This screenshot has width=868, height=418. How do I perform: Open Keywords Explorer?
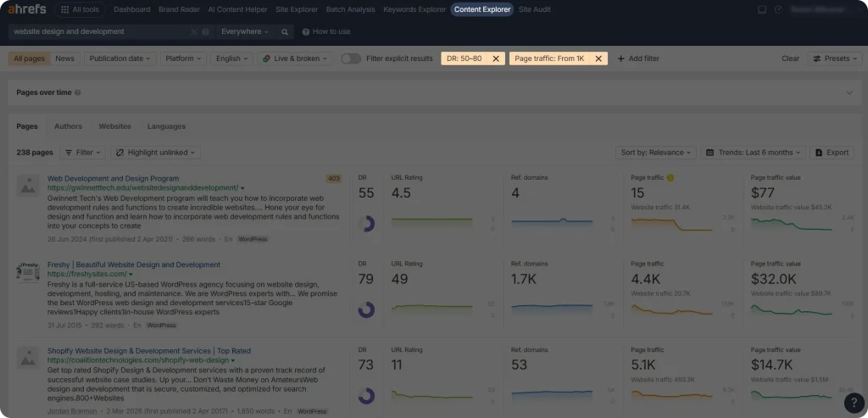pyautogui.click(x=415, y=9)
